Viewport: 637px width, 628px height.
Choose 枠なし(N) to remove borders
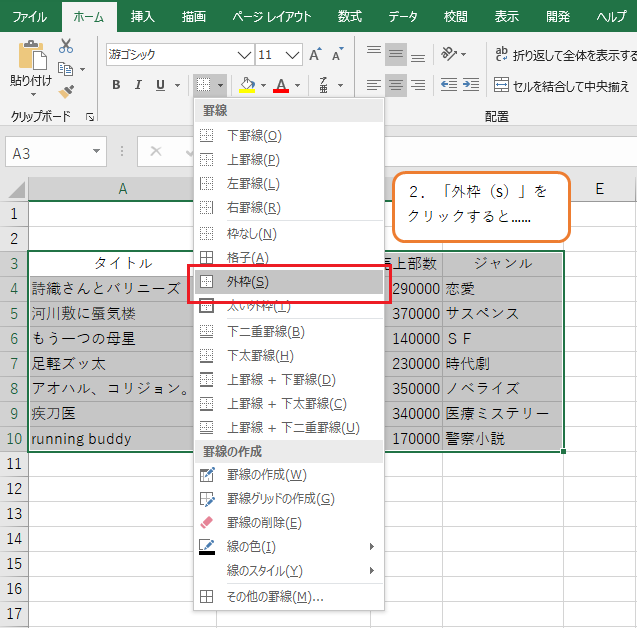click(x=289, y=234)
